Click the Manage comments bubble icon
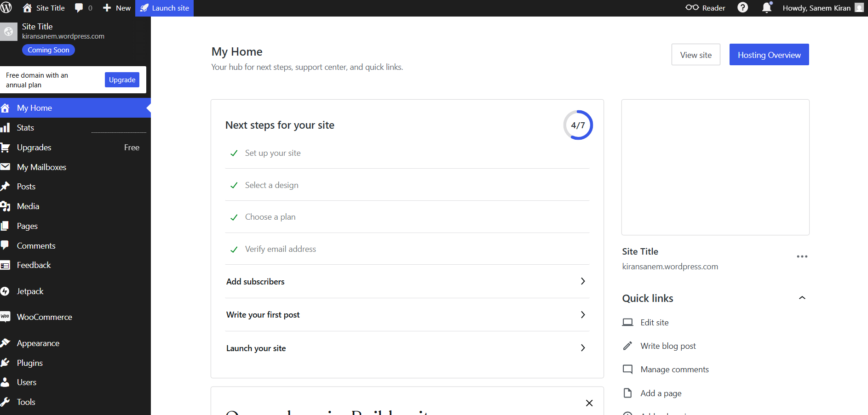The image size is (868, 415). 627,369
